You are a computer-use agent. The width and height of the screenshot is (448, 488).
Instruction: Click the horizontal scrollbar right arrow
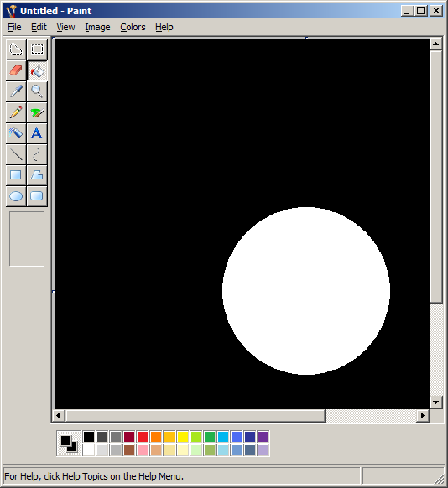click(x=423, y=416)
